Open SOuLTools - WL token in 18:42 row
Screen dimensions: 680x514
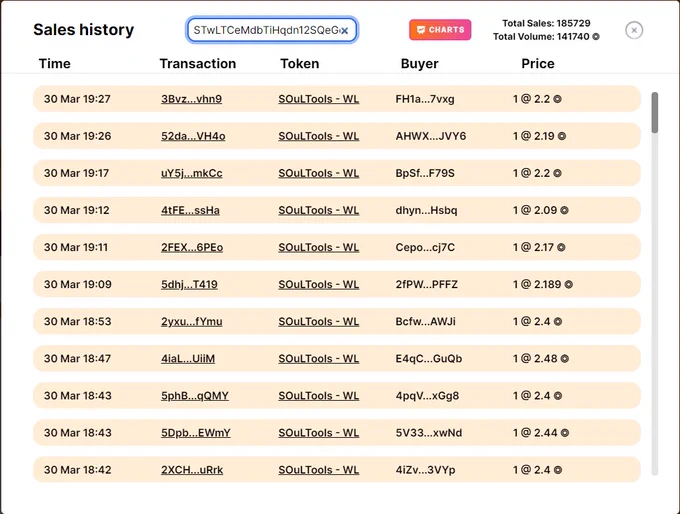click(318, 470)
